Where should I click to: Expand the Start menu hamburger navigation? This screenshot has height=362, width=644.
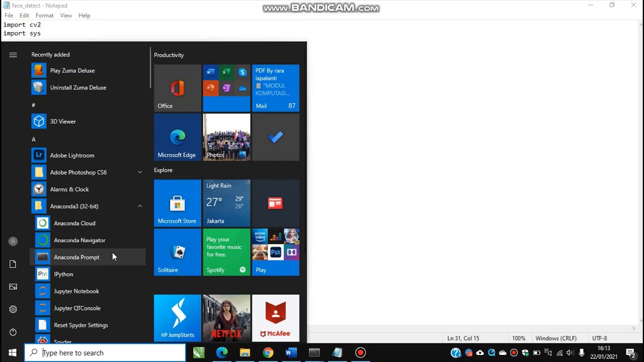(x=13, y=55)
